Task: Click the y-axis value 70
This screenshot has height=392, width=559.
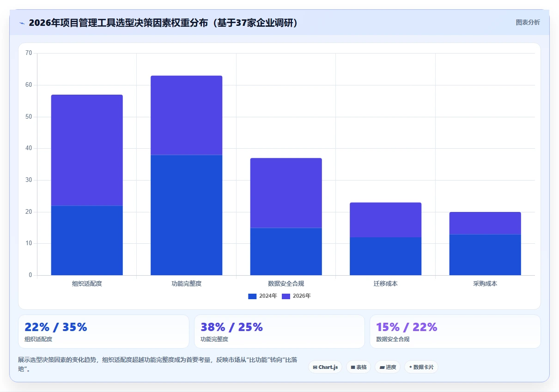Action: pos(29,53)
